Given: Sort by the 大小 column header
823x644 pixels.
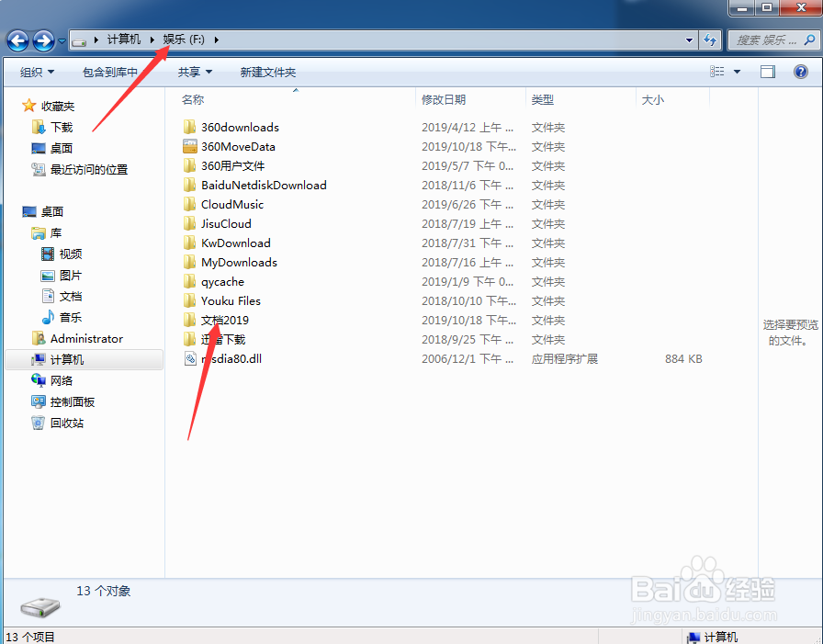Looking at the screenshot, I should (653, 100).
